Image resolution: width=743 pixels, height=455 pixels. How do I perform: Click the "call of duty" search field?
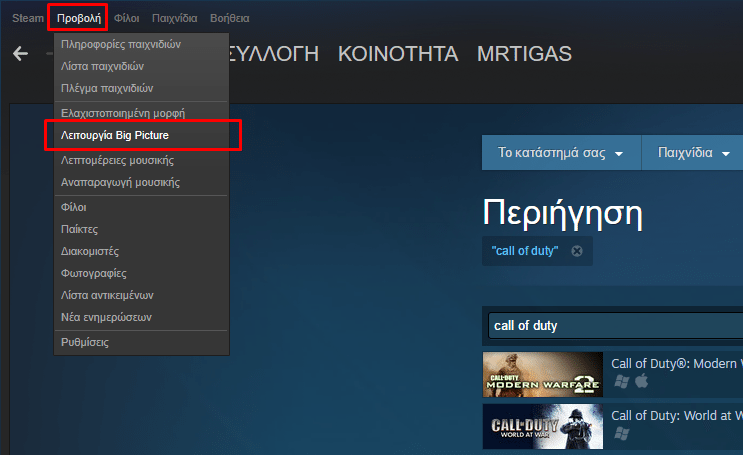pos(615,326)
